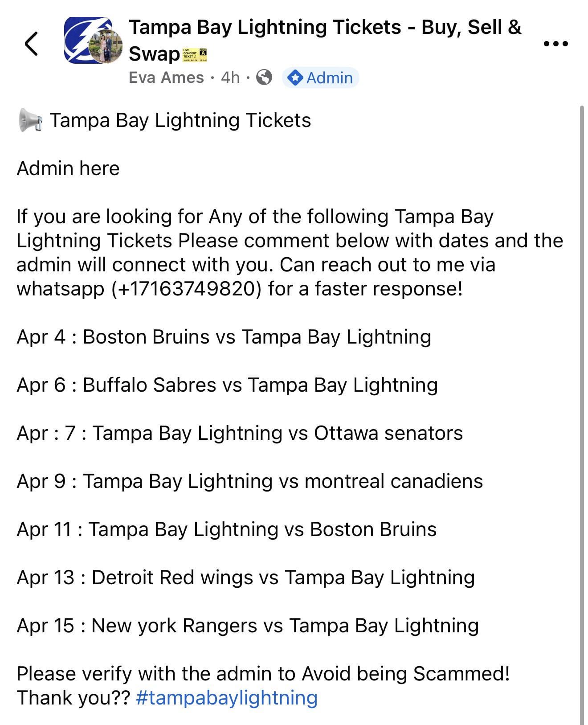Screen dimensions: 588x725
Task: Tap the back arrow
Action: tap(31, 44)
